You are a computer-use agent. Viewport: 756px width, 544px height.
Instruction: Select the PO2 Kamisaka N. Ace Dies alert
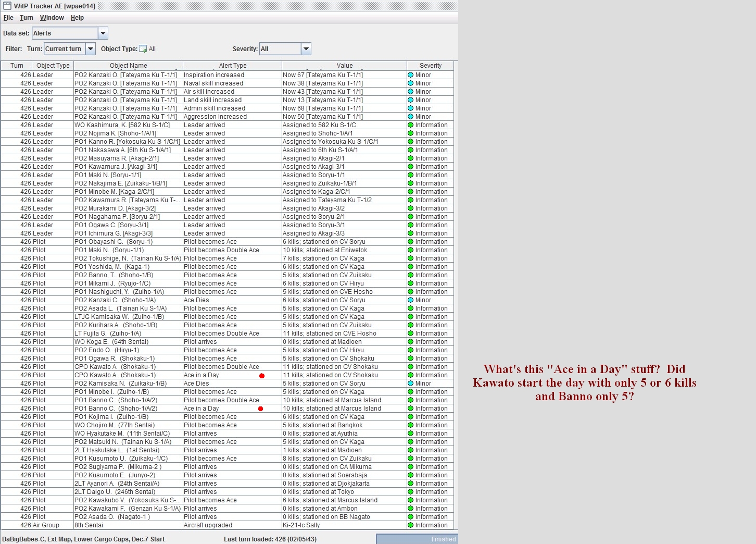click(227, 384)
